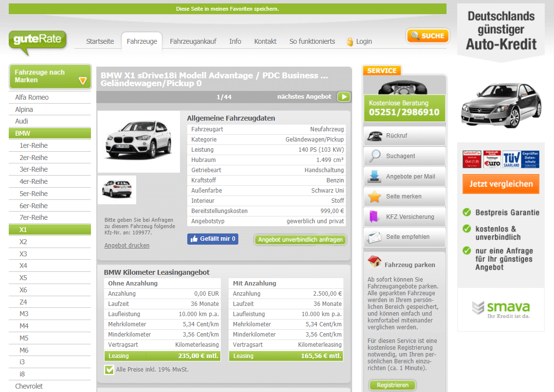The height and width of the screenshot is (392, 554).
Task: Select M4 in the model list
Action: pos(50,326)
